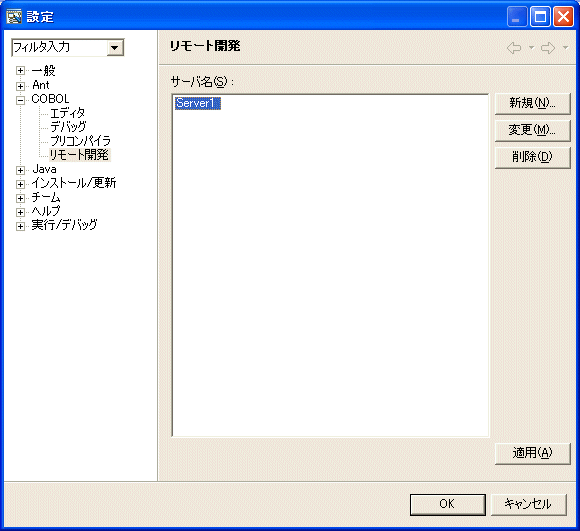This screenshot has width=580, height=531.
Task: Select the ヘルプ category
Action: click(46, 211)
